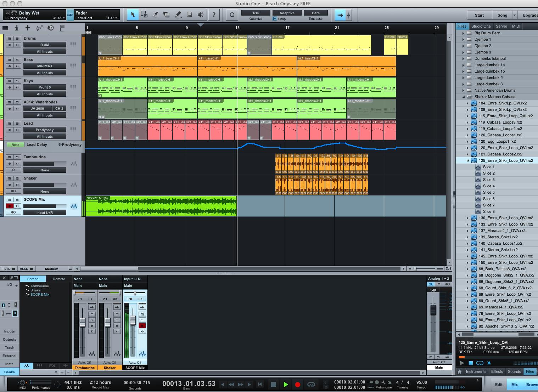The image size is (538, 392).
Task: Expand the Native American Drums folder
Action: coord(463,91)
